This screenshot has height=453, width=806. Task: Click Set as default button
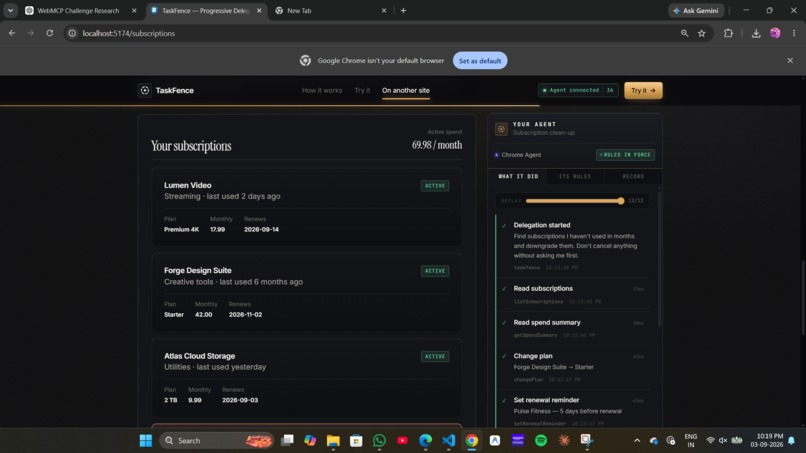coord(480,61)
